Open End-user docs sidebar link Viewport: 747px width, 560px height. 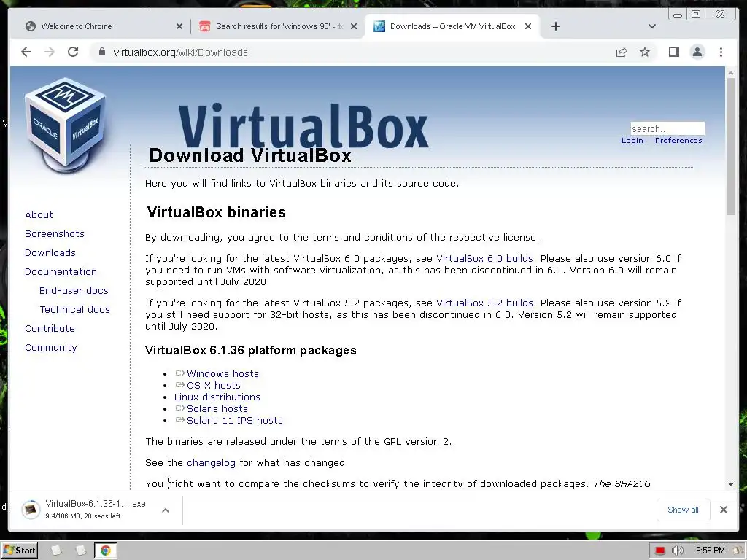[74, 290]
